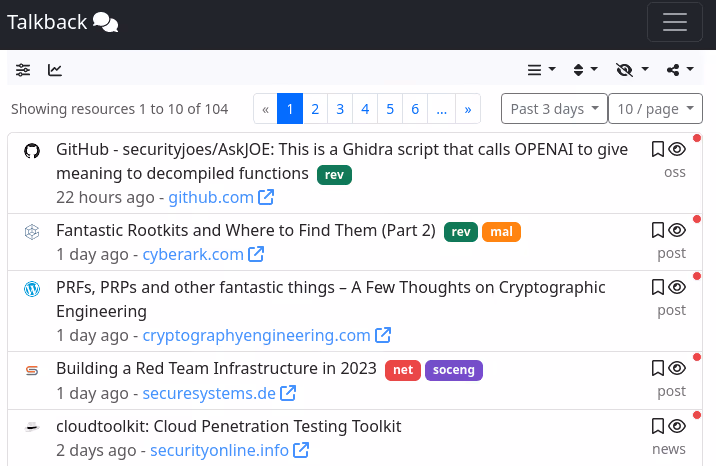The image size is (716, 466).
Task: Bookmark the Red Team Infrastructure entry
Action: [x=658, y=368]
